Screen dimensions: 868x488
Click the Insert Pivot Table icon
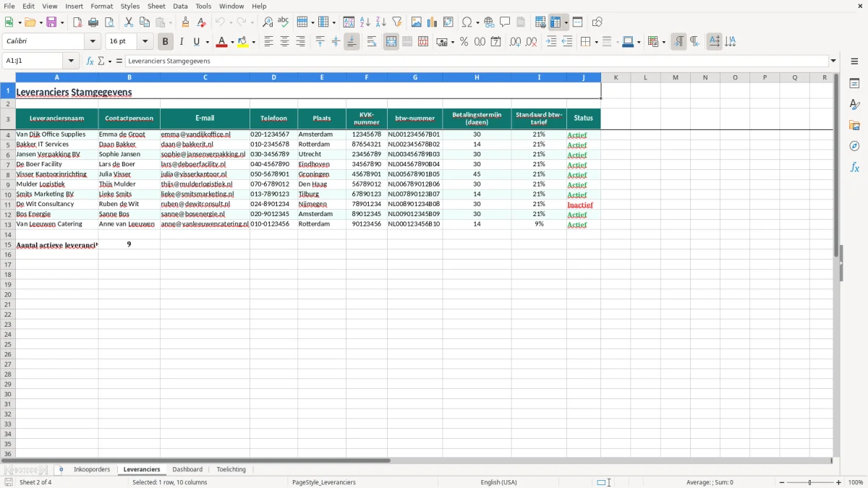[448, 22]
